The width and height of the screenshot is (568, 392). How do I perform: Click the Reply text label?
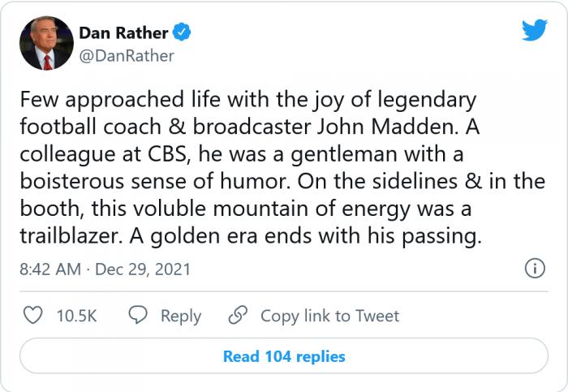tap(180, 316)
